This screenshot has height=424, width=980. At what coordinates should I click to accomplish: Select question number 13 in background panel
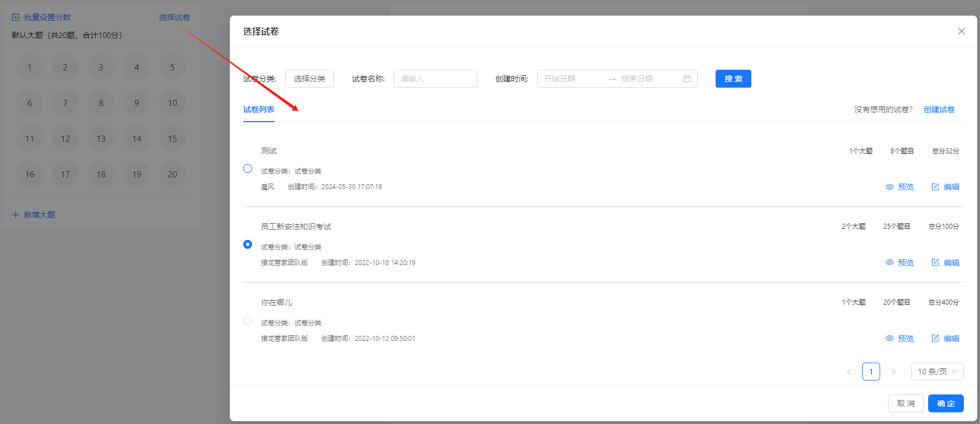(101, 139)
